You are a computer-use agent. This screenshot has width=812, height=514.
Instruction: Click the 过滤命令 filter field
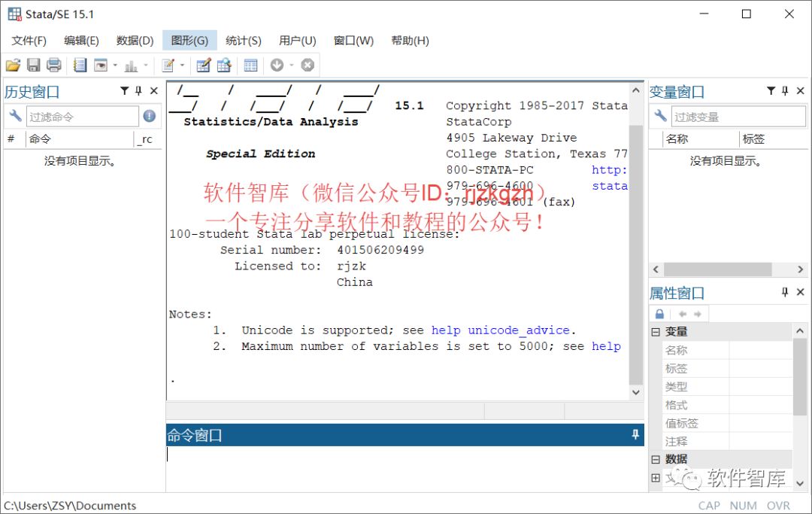point(83,117)
